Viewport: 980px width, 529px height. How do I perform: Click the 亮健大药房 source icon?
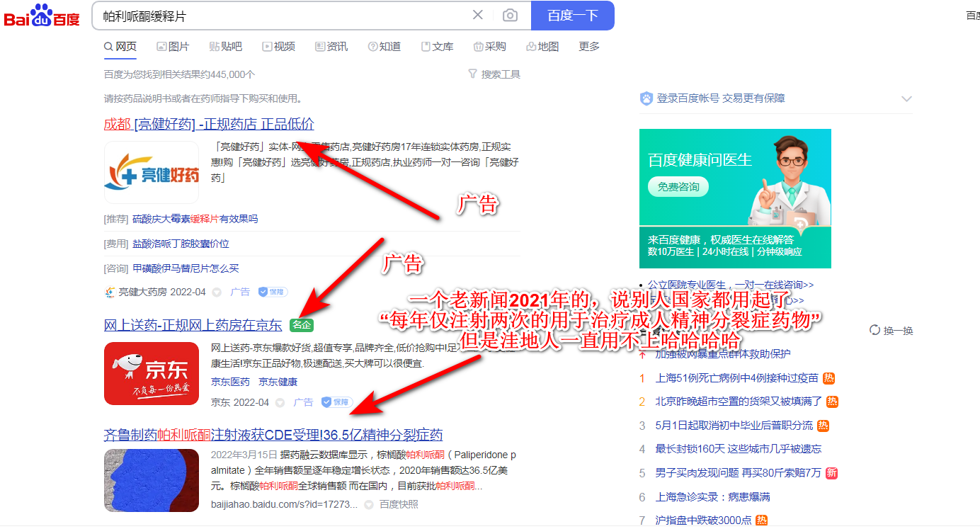[110, 292]
